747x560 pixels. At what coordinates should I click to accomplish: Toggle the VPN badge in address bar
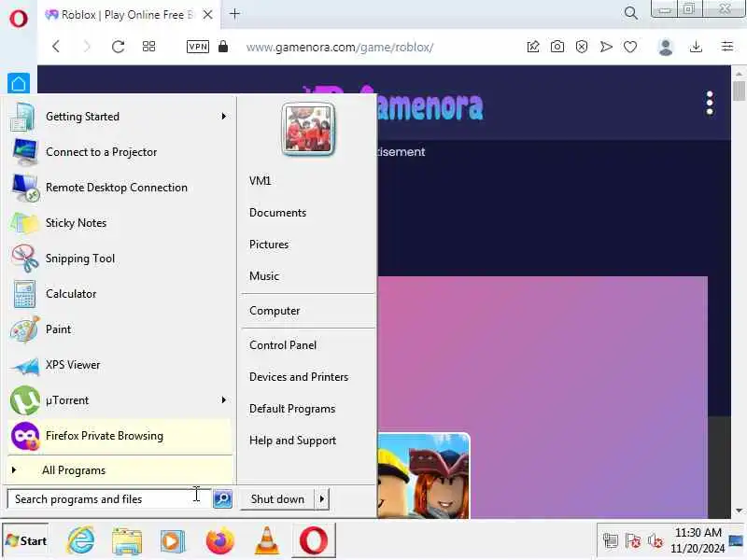click(x=198, y=47)
